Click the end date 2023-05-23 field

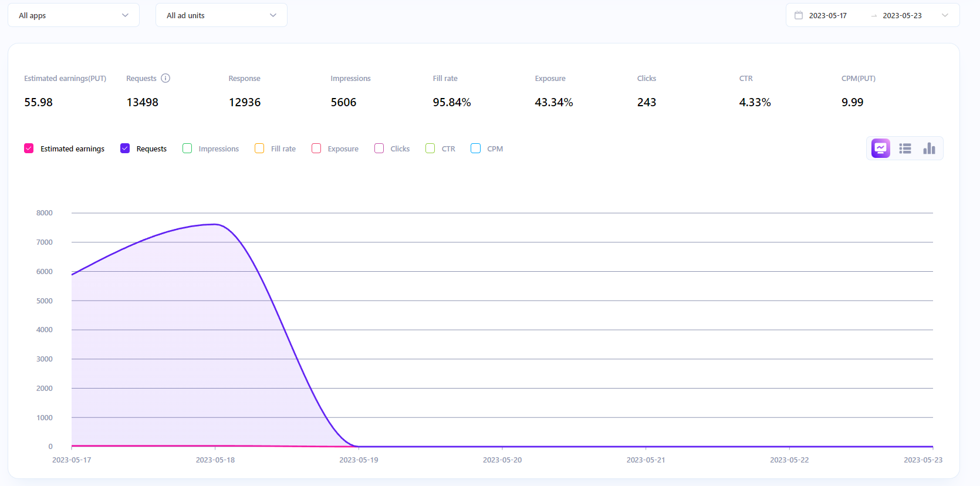click(x=902, y=16)
